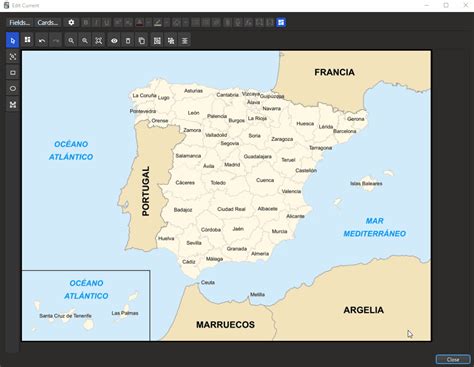Select the Rectangle mask tool
This screenshot has height=367, width=474.
[13, 73]
